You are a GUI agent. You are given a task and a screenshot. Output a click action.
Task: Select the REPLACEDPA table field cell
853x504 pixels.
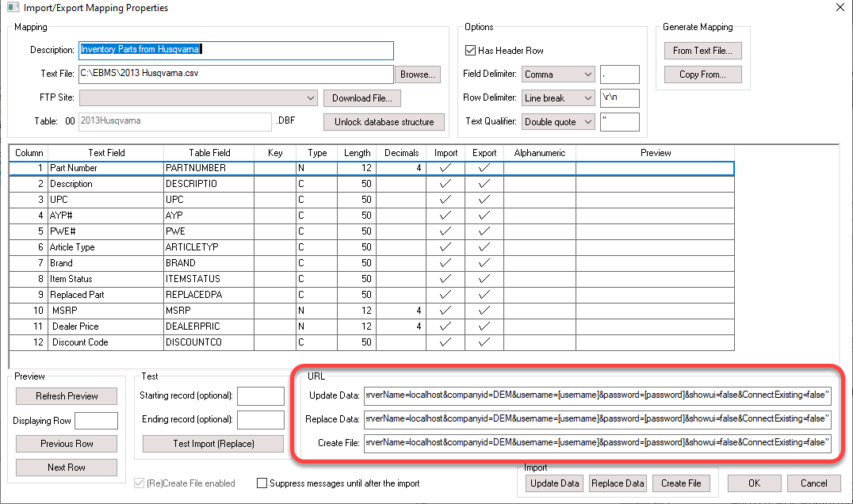coord(209,294)
